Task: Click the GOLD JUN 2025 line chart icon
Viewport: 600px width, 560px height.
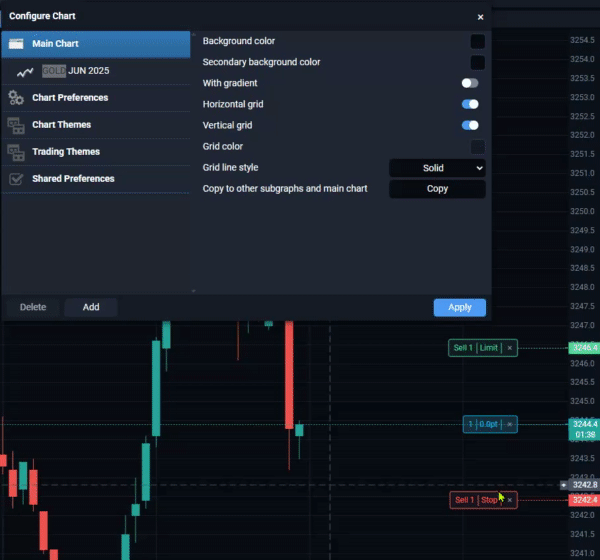Action: coord(25,72)
